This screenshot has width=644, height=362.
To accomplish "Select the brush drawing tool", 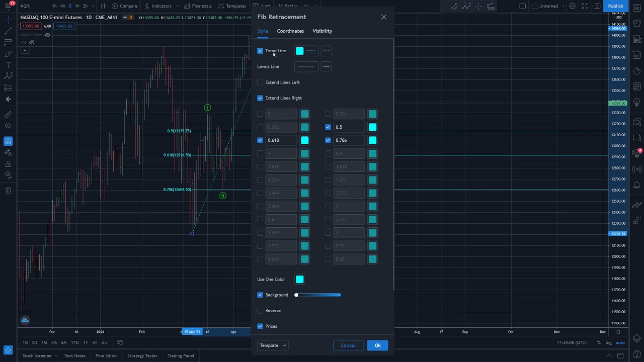I will coord(8,54).
